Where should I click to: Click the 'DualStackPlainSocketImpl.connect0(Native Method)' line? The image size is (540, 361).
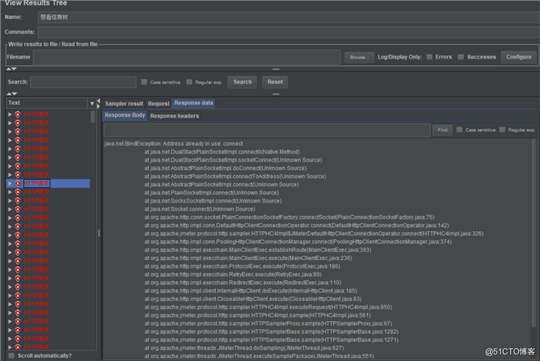click(x=222, y=152)
